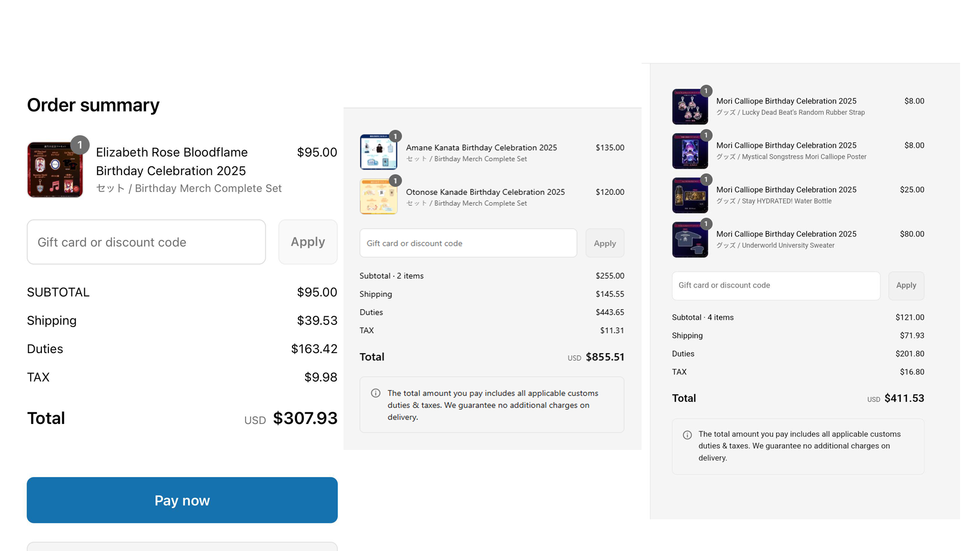Click the Lucky Dead Beat's Rubber Strap thumbnail
Viewport: 980px width, 551px height.
[690, 107]
